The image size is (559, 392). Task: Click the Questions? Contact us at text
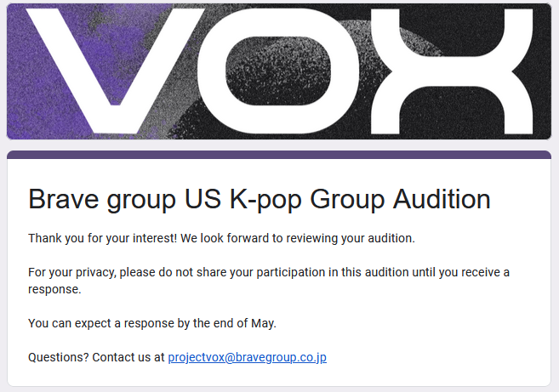point(96,357)
